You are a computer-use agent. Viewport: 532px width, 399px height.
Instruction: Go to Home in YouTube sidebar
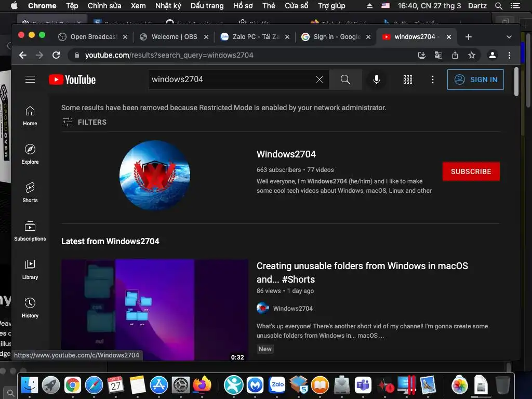30,116
